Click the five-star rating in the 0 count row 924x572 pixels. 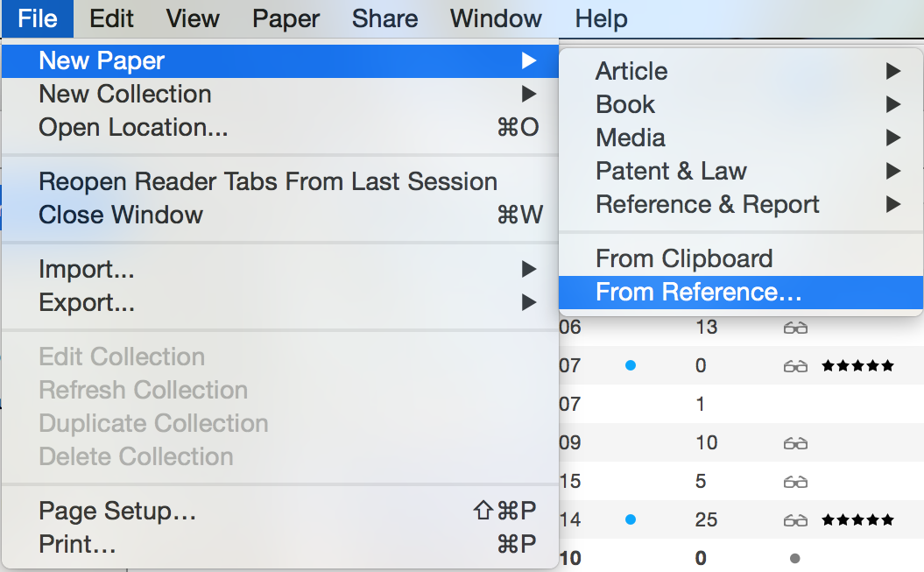[858, 366]
